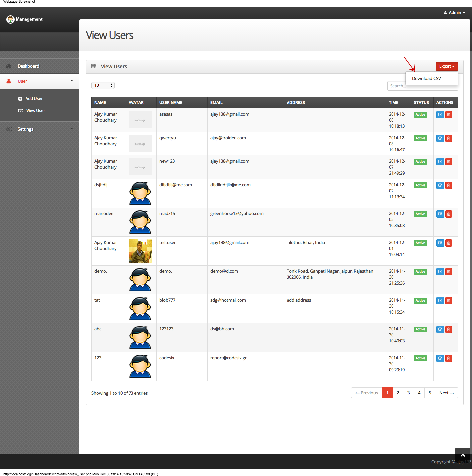Screen dimensions: 472x476
Task: Open the Export dropdown
Action: (x=446, y=66)
